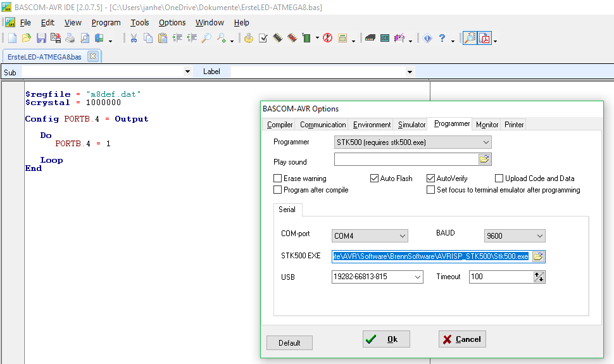The image size is (614, 364).
Task: Click the LCD Designer icon
Action: click(385, 38)
